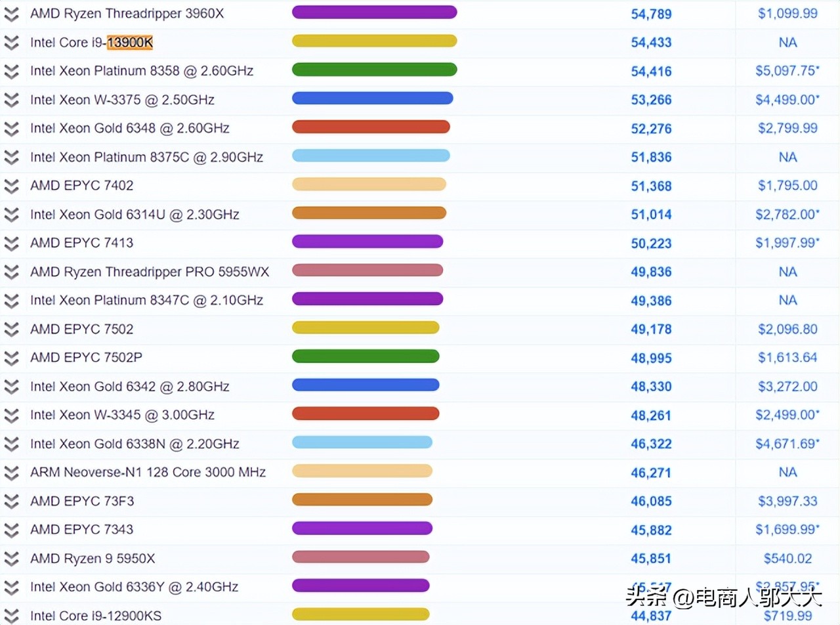Open Intel Xeon Gold 6338N @ 2.20GHz link
840x625 pixels.
click(135, 443)
